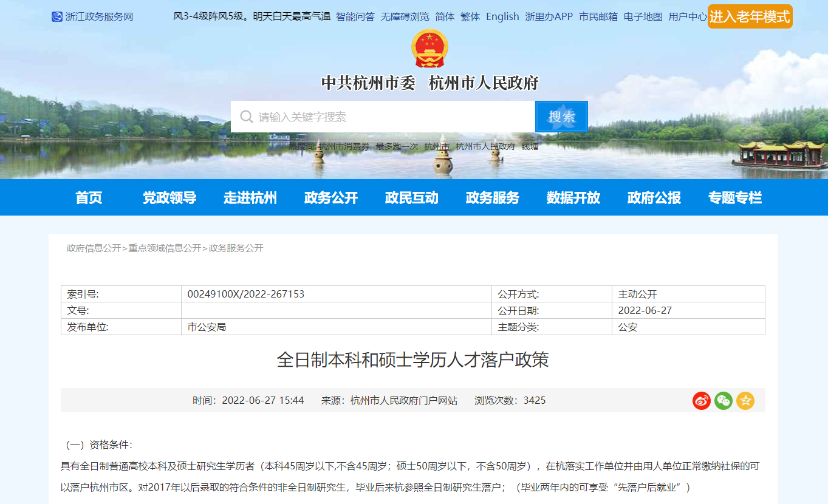Screen dimensions: 828x504
Task: Open the 政务服务 navigation menu
Action: point(493,197)
